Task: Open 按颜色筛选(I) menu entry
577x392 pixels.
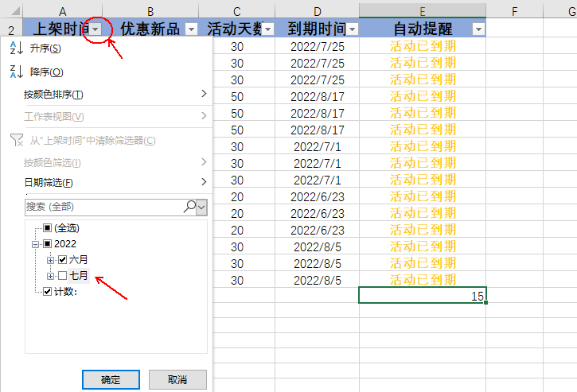Action: 53,162
